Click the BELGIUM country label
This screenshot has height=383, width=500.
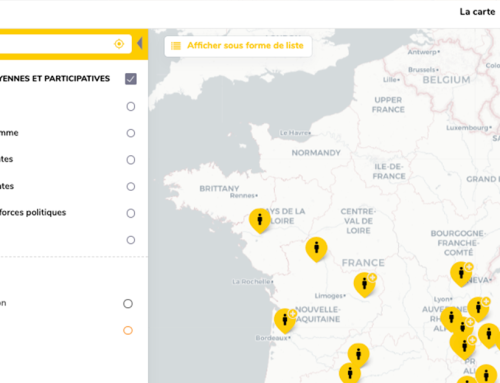[447, 80]
